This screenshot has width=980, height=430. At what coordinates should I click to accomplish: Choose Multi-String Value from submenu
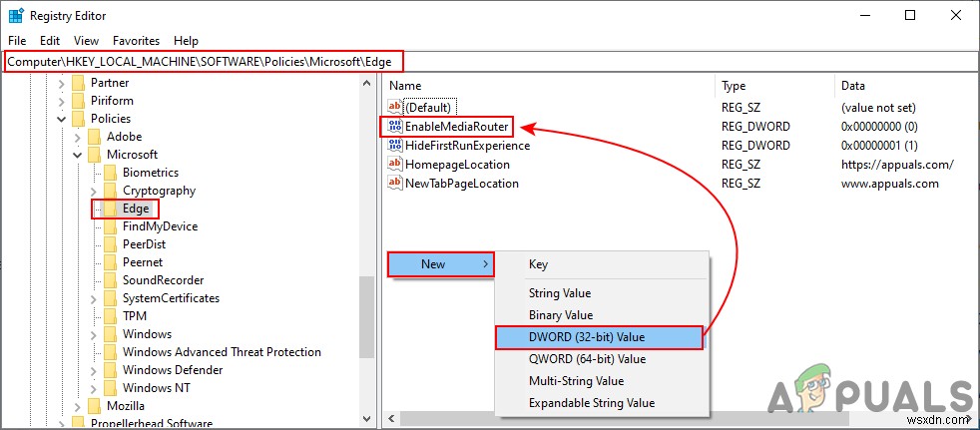[x=602, y=381]
